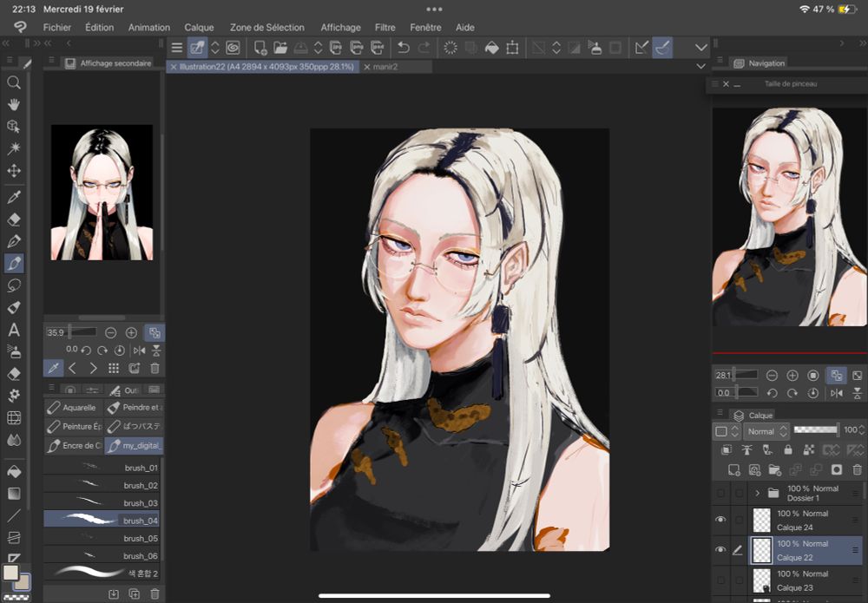
Task: Open canvas tabs list chevron
Action: tap(700, 67)
